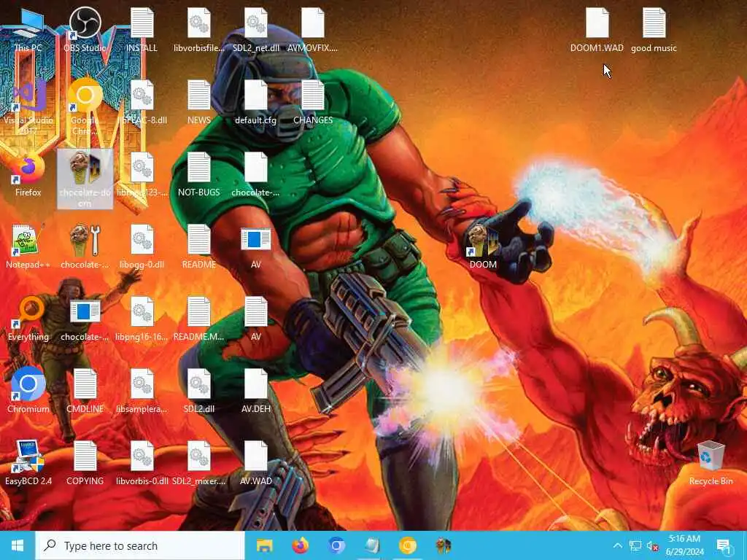Viewport: 747px width, 560px height.
Task: Select chocolate file with blue window icon
Action: click(x=85, y=319)
